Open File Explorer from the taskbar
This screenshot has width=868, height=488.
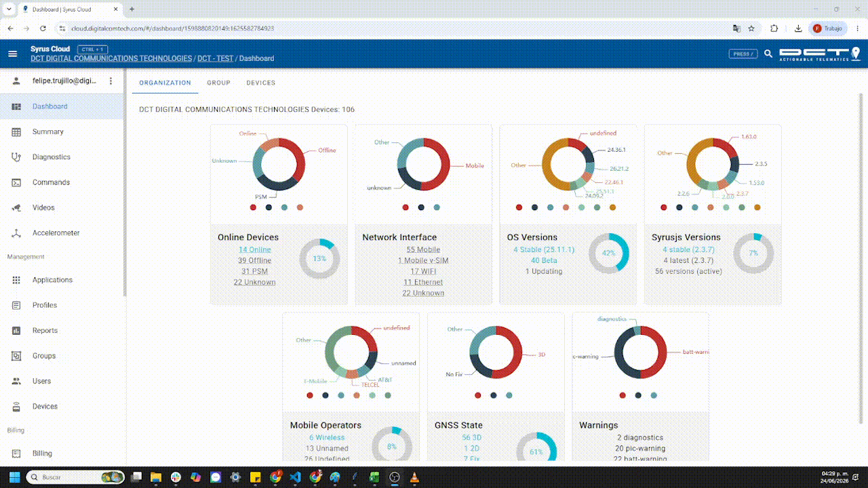click(x=156, y=477)
